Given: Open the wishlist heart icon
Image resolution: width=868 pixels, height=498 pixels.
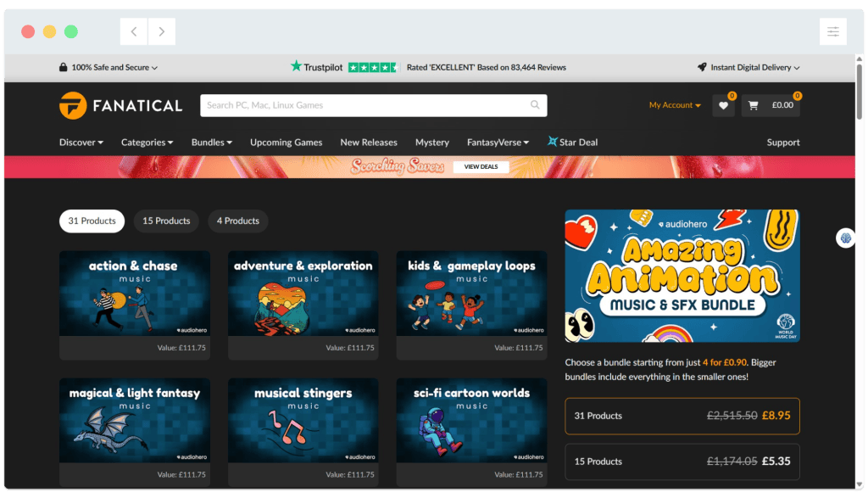Looking at the screenshot, I should [723, 105].
